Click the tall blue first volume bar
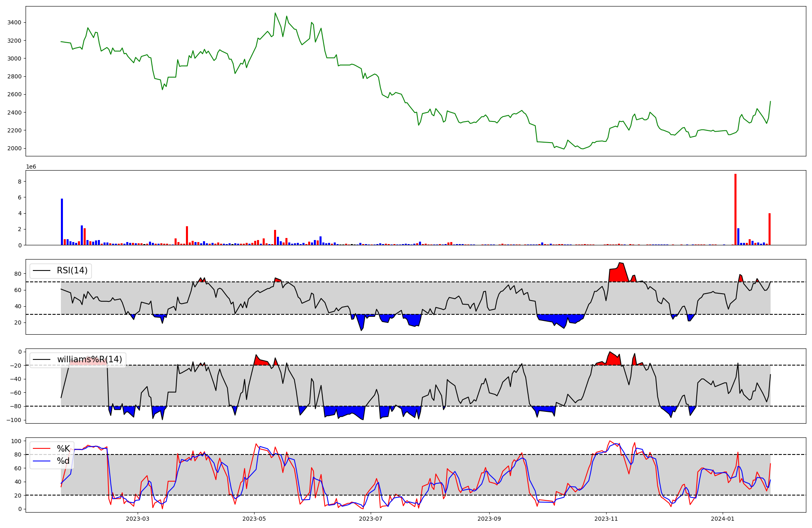This screenshot has width=812, height=528. pos(62,222)
